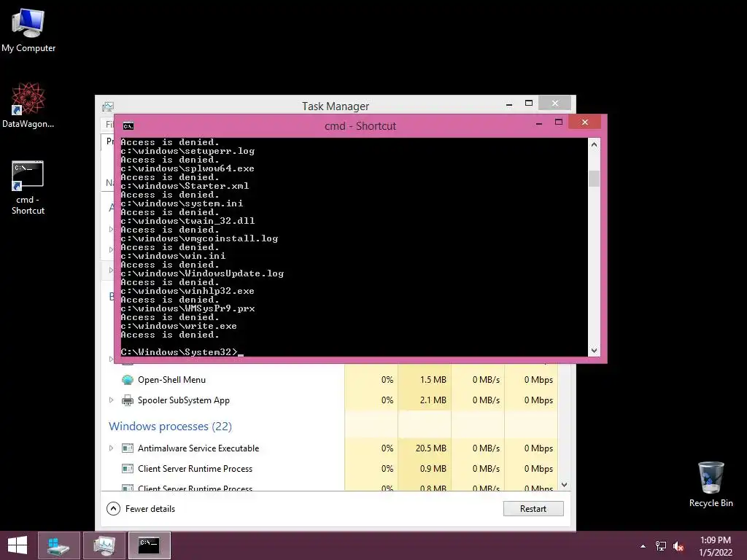
Task: Click the c:\windows\write.exe output line
Action: (x=179, y=326)
